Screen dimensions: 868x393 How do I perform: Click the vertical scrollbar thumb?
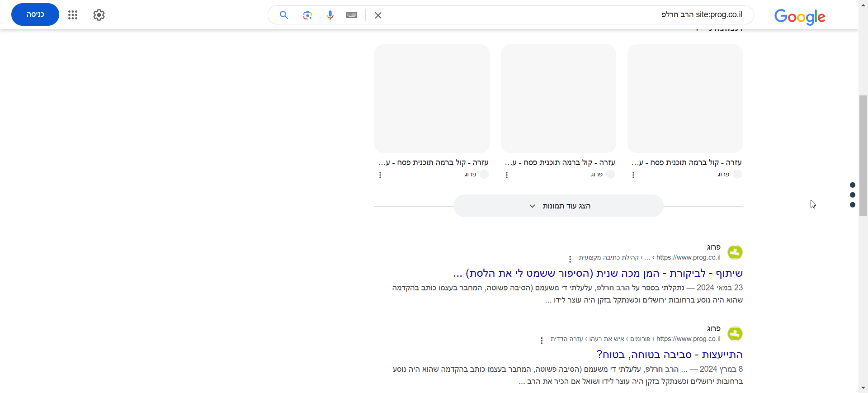pyautogui.click(x=863, y=156)
